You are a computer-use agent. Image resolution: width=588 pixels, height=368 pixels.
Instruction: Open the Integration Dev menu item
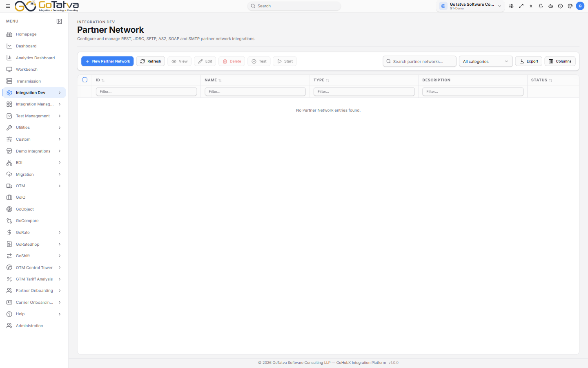[34, 93]
